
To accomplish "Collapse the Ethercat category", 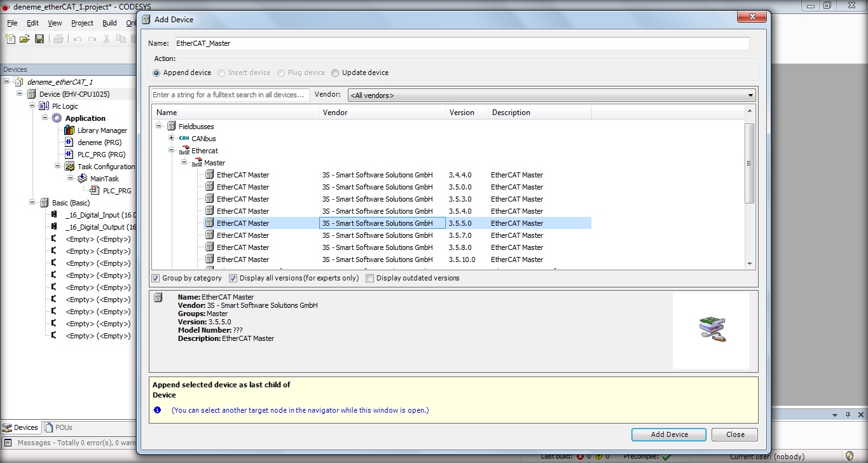I will [171, 151].
